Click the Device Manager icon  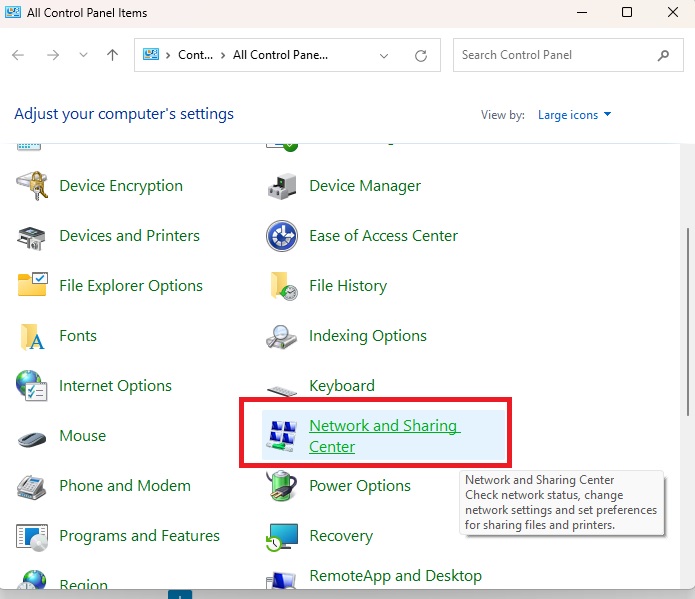(282, 186)
